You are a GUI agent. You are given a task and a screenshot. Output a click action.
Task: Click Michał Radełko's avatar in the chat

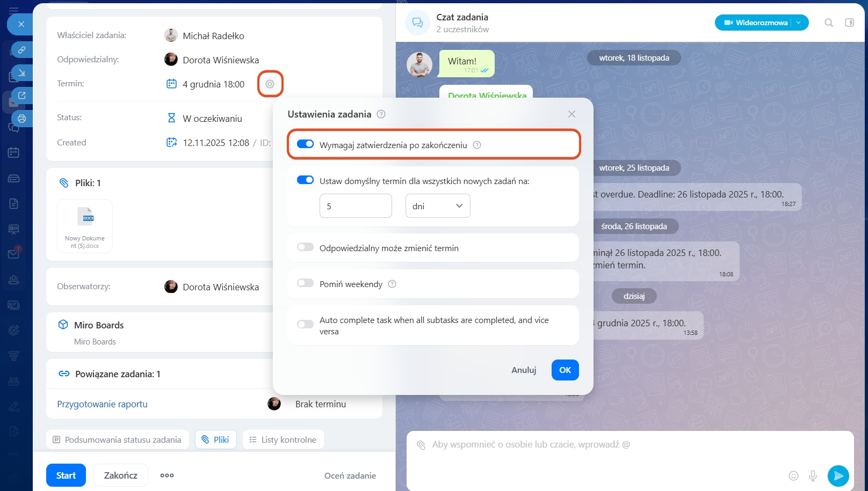tap(419, 64)
